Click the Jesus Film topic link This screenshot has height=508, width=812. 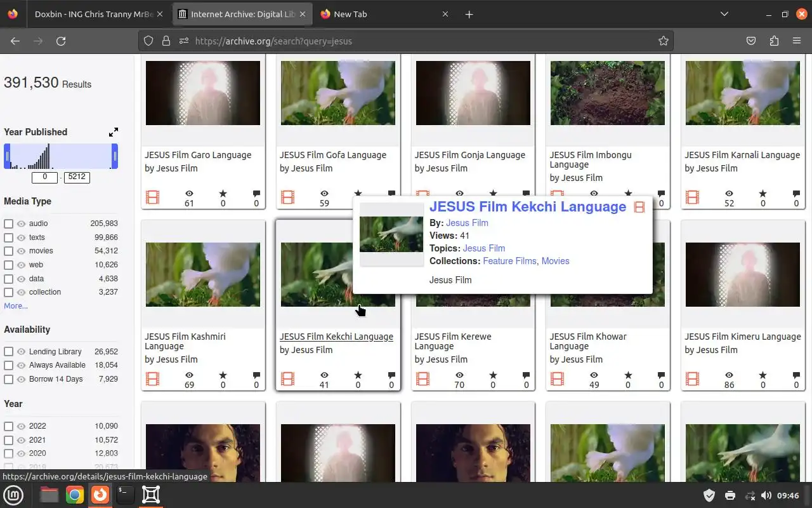point(484,248)
